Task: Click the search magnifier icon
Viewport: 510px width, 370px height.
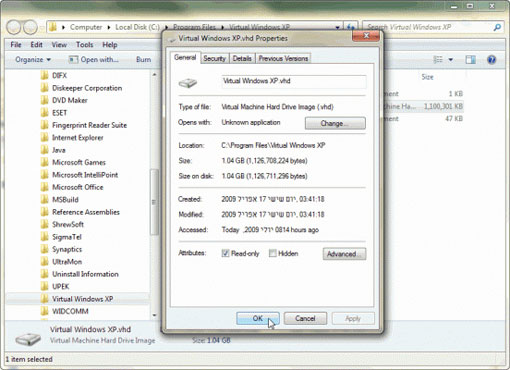Action: point(497,27)
